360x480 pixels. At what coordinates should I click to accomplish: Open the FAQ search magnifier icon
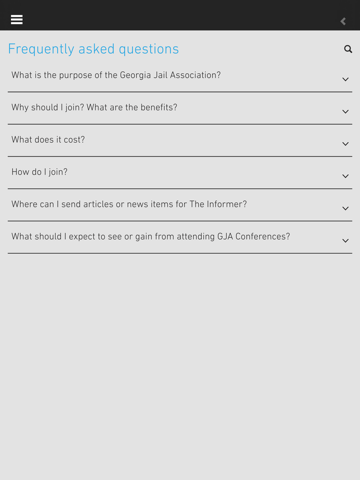pyautogui.click(x=348, y=49)
